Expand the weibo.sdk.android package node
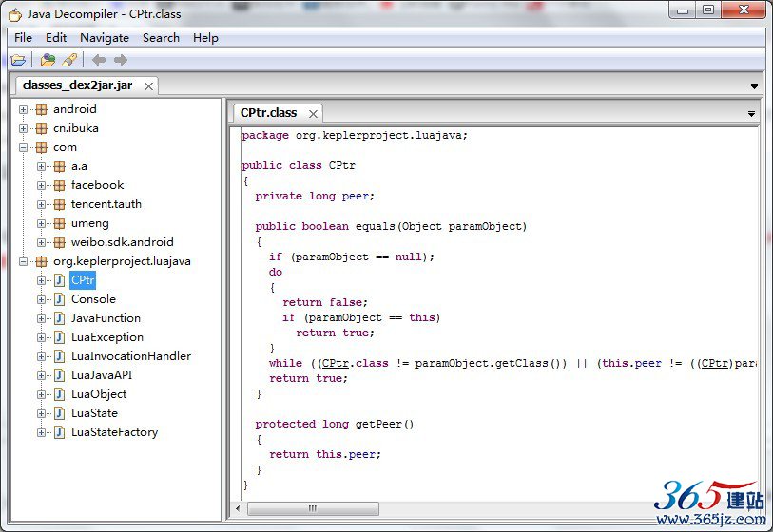Image resolution: width=773 pixels, height=532 pixels. pos(42,243)
